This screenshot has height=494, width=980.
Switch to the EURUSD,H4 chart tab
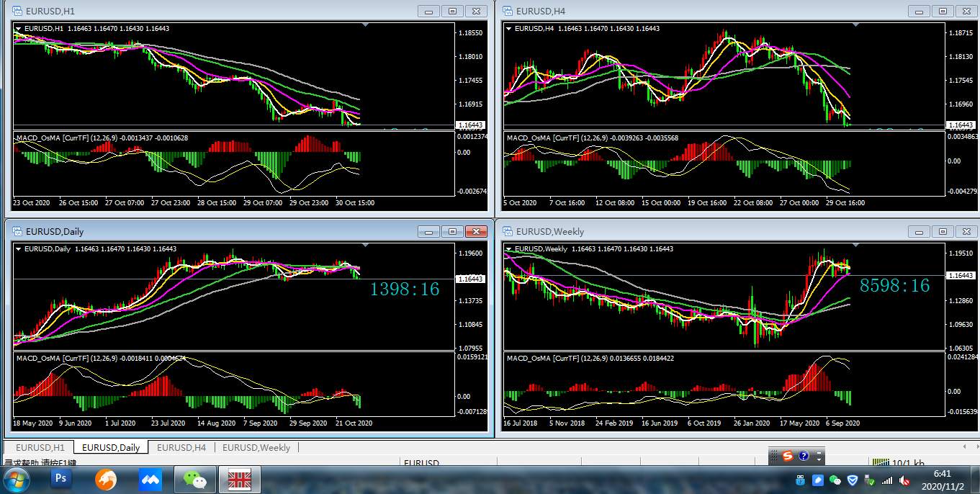181,447
